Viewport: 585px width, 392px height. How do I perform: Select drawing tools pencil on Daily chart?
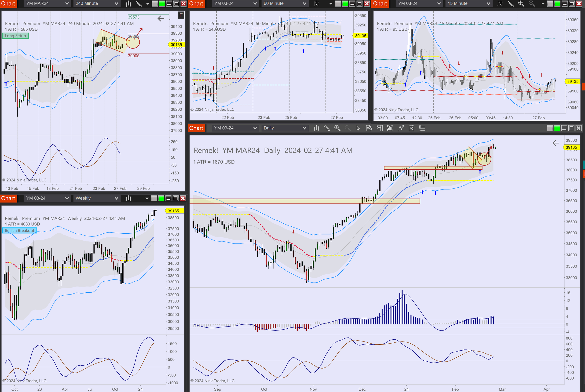coord(327,128)
